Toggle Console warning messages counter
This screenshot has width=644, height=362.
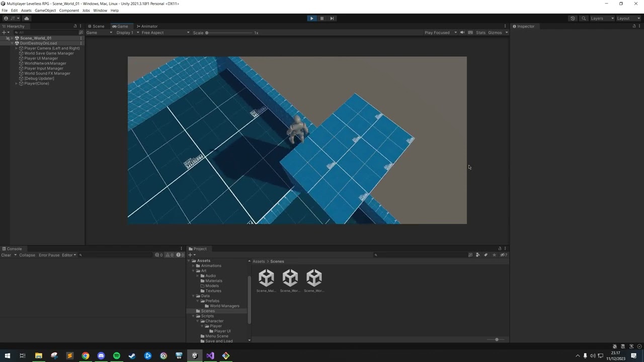click(x=170, y=255)
